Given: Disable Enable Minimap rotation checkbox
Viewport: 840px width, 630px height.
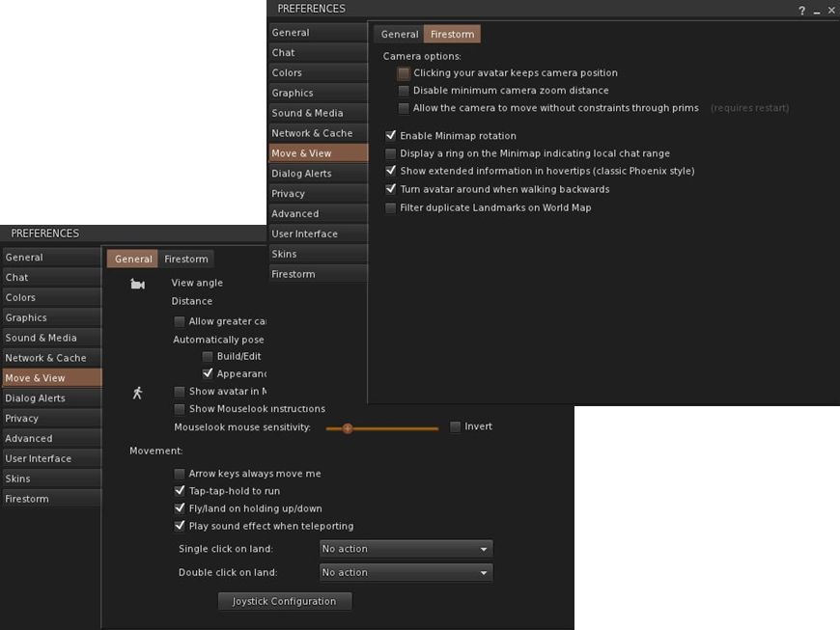Looking at the screenshot, I should pyautogui.click(x=391, y=136).
